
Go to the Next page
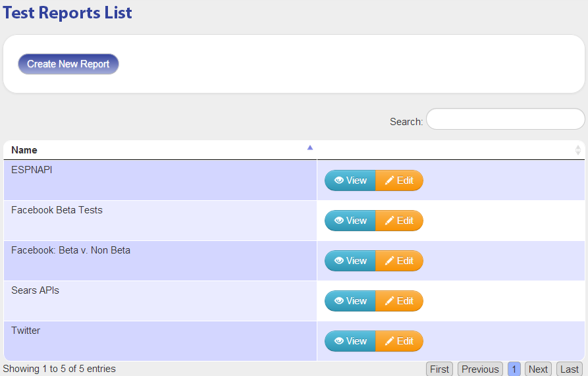[538, 369]
